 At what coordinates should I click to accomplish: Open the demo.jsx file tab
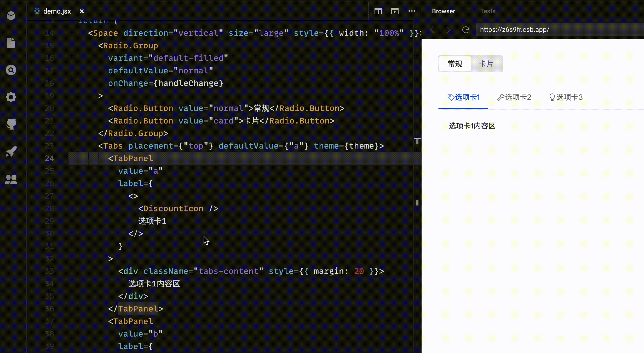(x=57, y=11)
